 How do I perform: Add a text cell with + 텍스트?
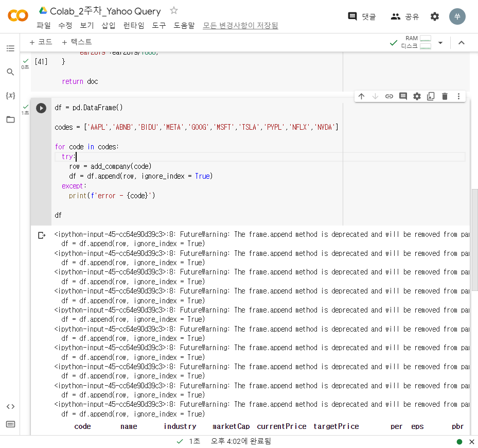pos(77,42)
